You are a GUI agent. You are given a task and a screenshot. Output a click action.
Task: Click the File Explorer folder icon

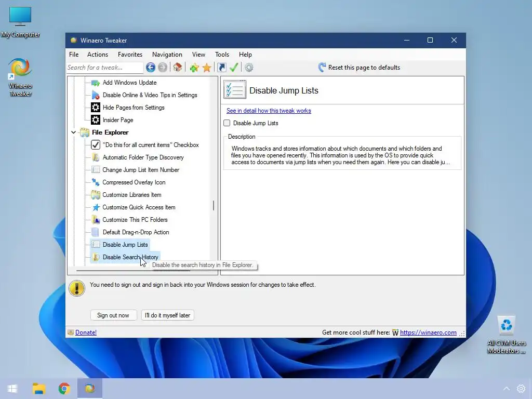[x=85, y=132]
